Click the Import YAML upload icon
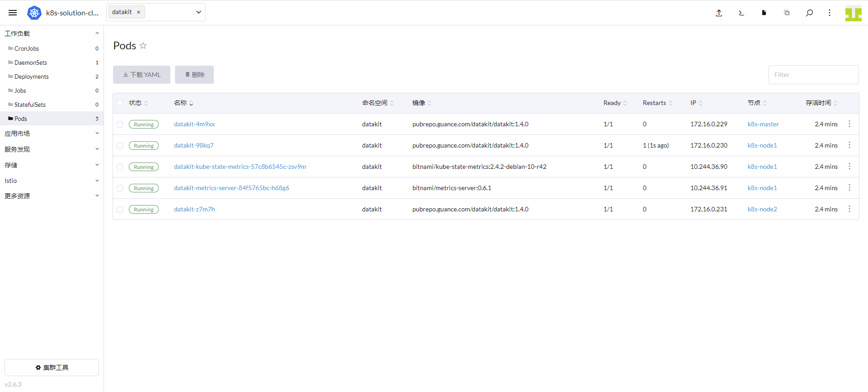868x392 pixels. tap(719, 13)
